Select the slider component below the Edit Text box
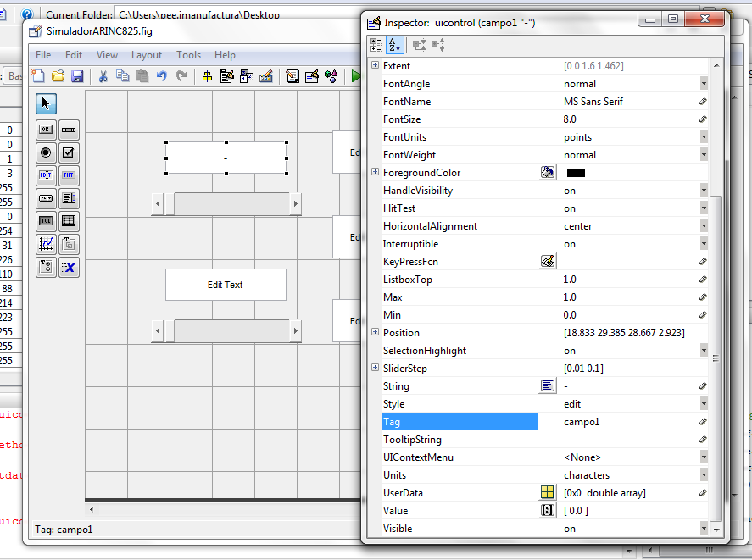The width and height of the screenshot is (752, 560). point(226,330)
